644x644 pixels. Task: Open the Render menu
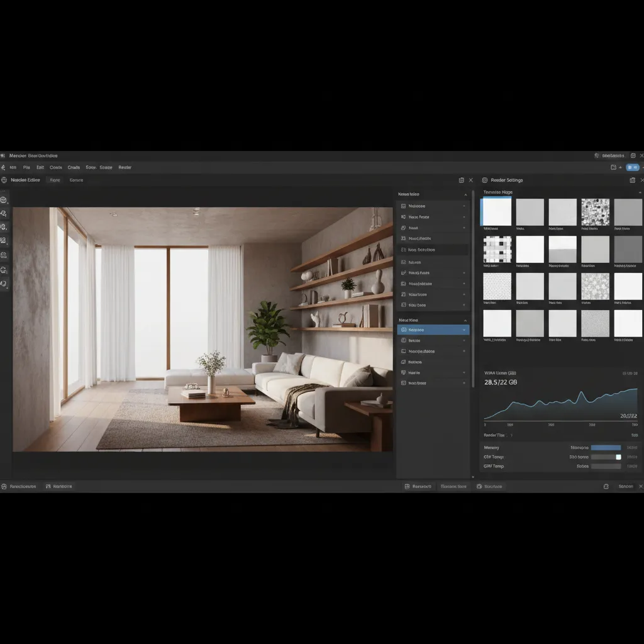[x=125, y=167]
